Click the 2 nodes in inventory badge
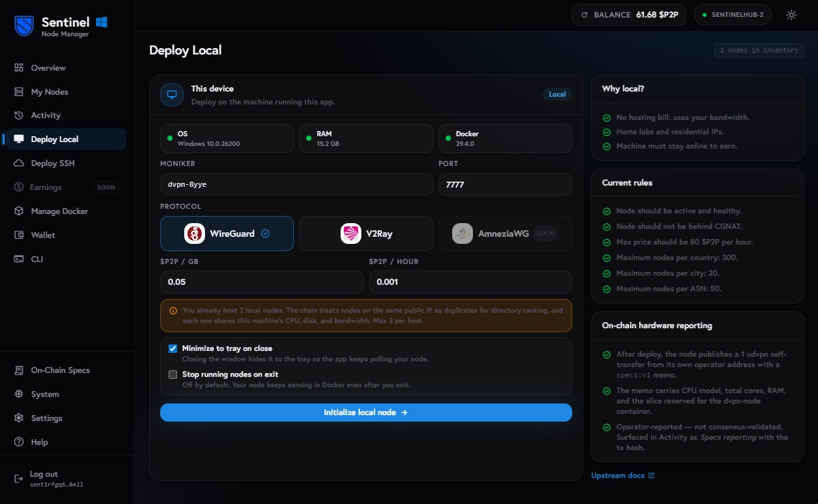Viewport: 818px width, 504px height. 759,50
